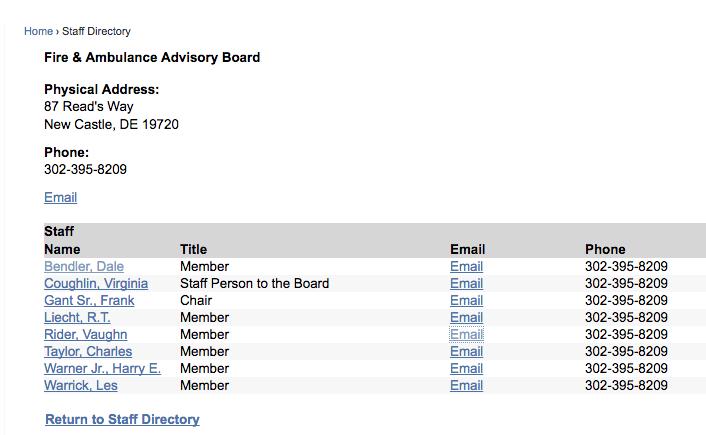Image resolution: width=706 pixels, height=435 pixels.
Task: Email Vaughn Rider via focused Email link
Action: point(466,335)
